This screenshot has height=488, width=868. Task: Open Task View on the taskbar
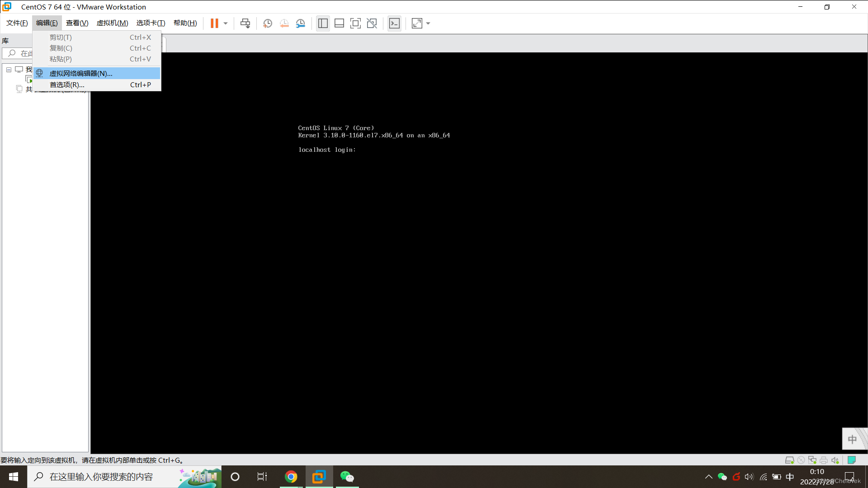click(262, 477)
